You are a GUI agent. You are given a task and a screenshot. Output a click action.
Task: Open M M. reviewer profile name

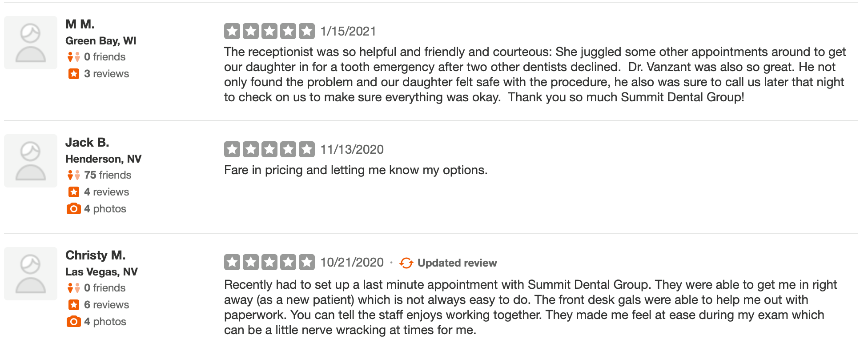pos(80,24)
